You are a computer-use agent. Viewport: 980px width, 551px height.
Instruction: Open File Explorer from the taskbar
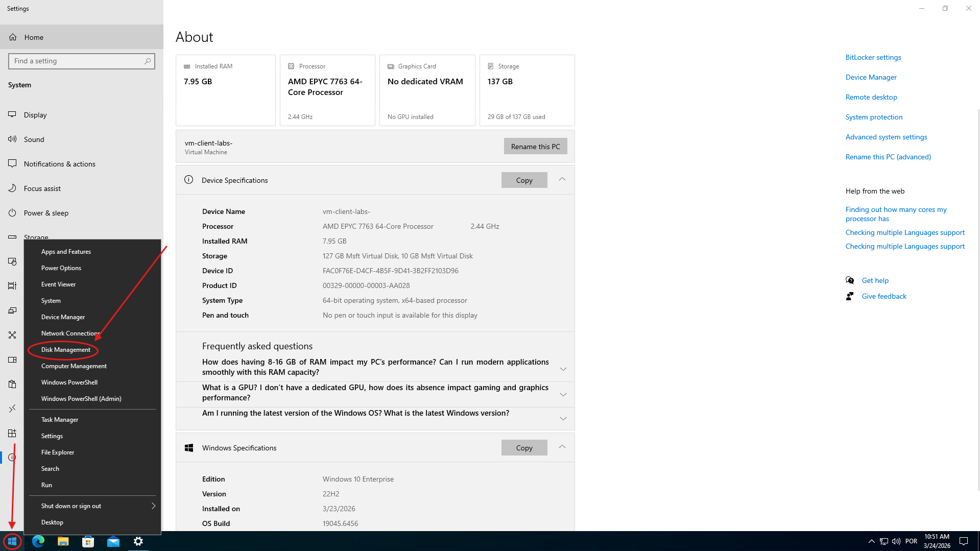pyautogui.click(x=63, y=541)
